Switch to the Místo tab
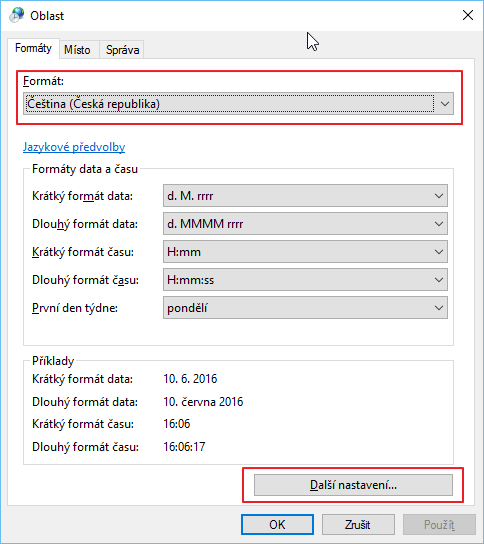The height and width of the screenshot is (544, 484). (x=77, y=50)
